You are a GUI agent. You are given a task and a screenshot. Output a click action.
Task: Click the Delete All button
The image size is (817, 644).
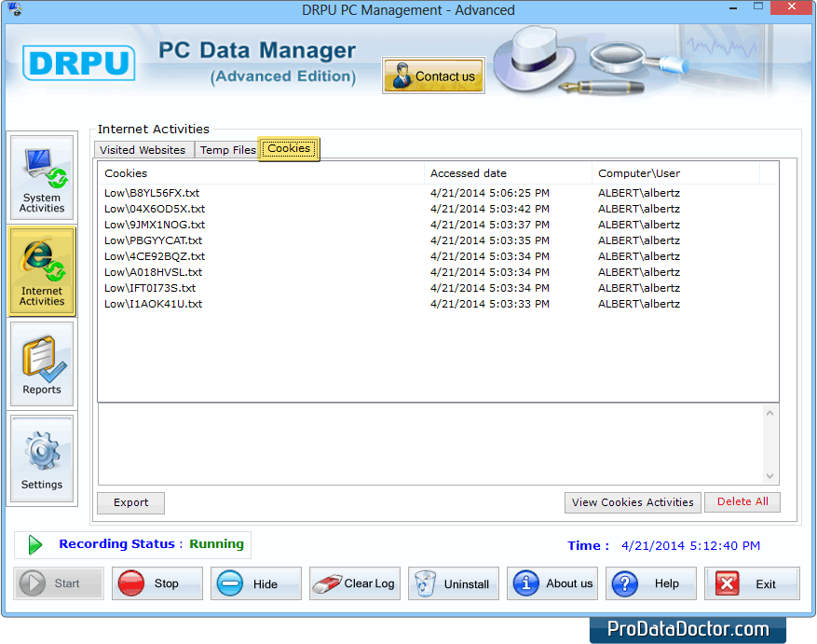click(x=742, y=501)
